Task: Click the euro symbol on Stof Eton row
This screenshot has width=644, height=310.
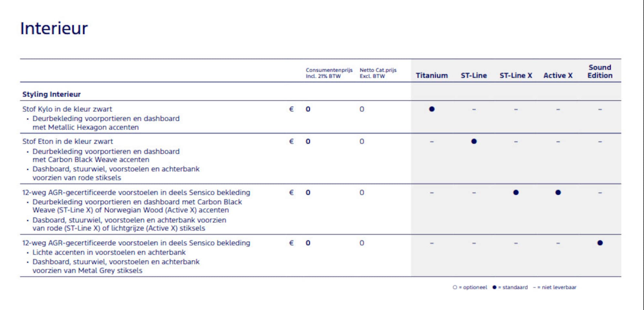Action: pos(291,141)
